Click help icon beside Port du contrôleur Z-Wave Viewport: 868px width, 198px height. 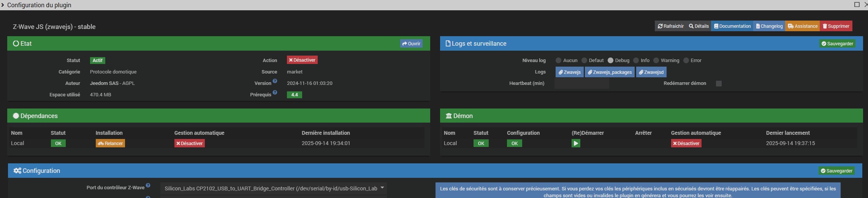pyautogui.click(x=148, y=185)
